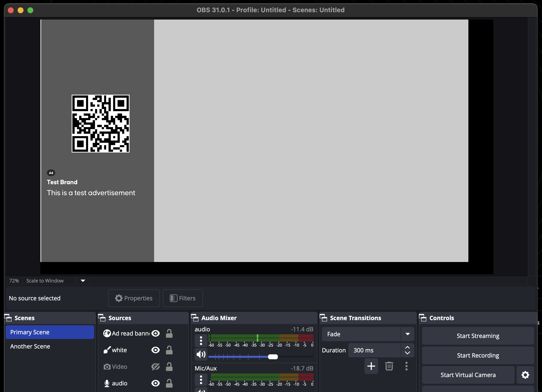The image size is (542, 392).
Task: Toggle lock on Ad read banner source
Action: pos(169,333)
